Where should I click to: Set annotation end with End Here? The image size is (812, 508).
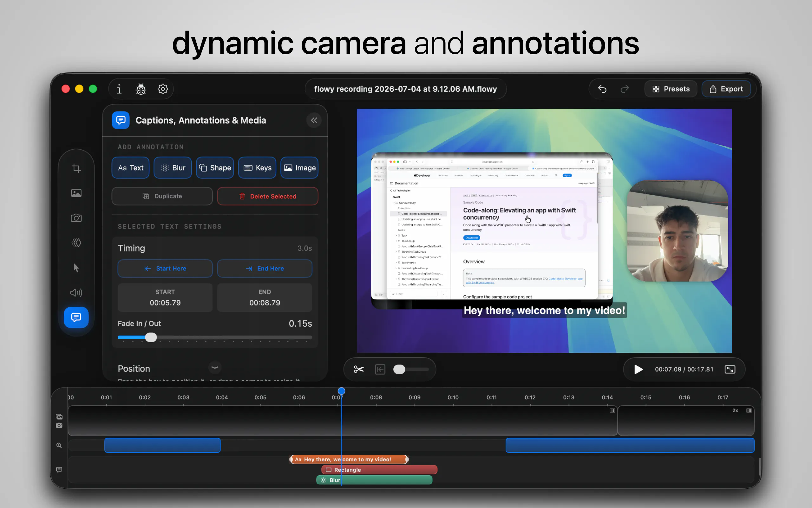[265, 269]
